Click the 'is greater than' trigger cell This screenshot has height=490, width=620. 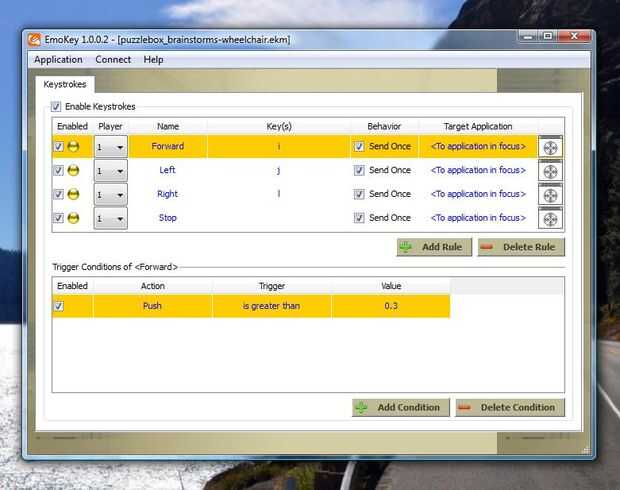(x=272, y=306)
